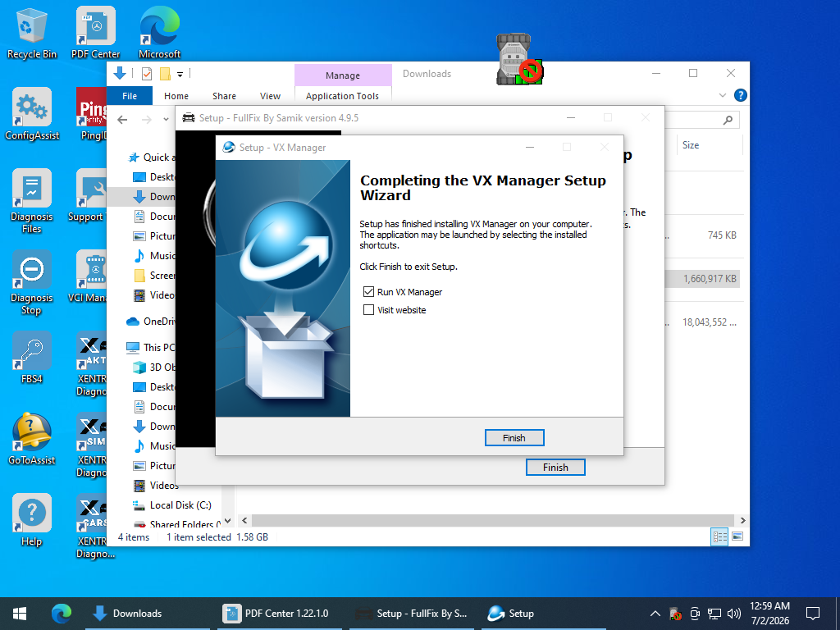The width and height of the screenshot is (840, 630).
Task: Open VCI Manager desktop icon
Action: click(x=91, y=276)
